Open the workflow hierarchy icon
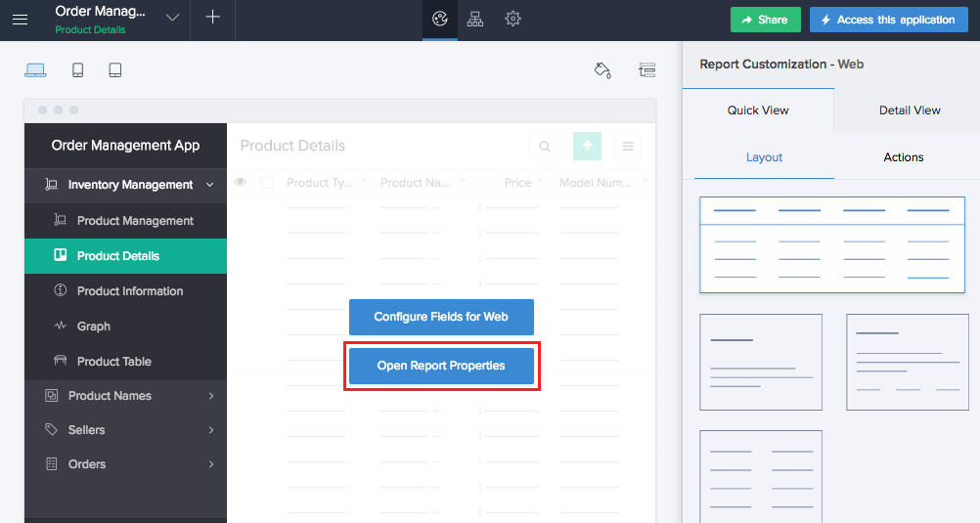The image size is (980, 523). point(475,19)
